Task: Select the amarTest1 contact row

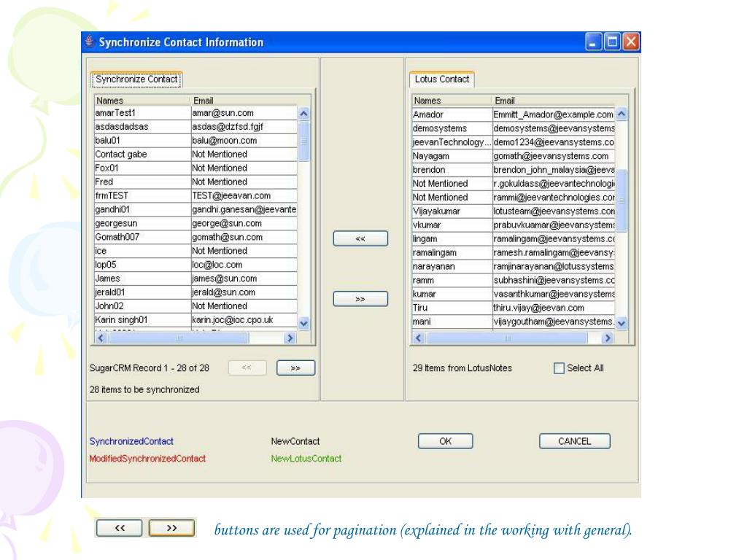Action: (196, 113)
